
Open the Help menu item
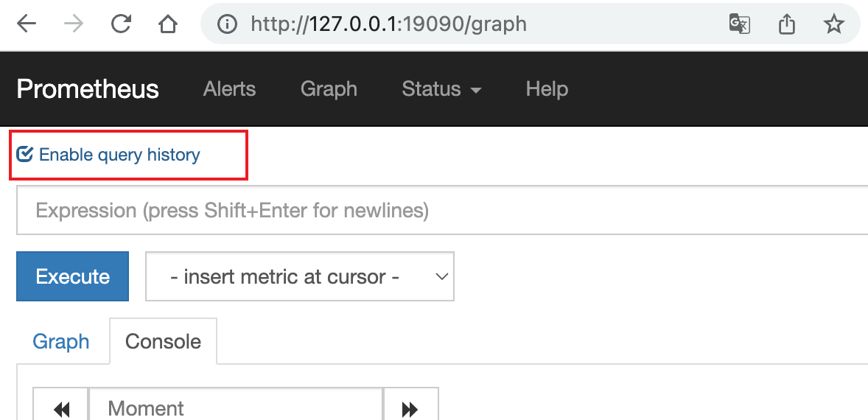tap(547, 89)
